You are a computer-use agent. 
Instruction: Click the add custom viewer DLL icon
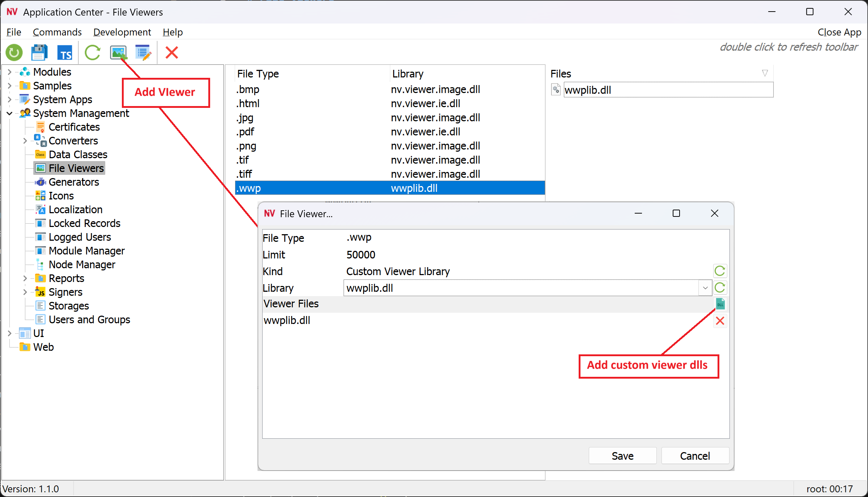720,304
